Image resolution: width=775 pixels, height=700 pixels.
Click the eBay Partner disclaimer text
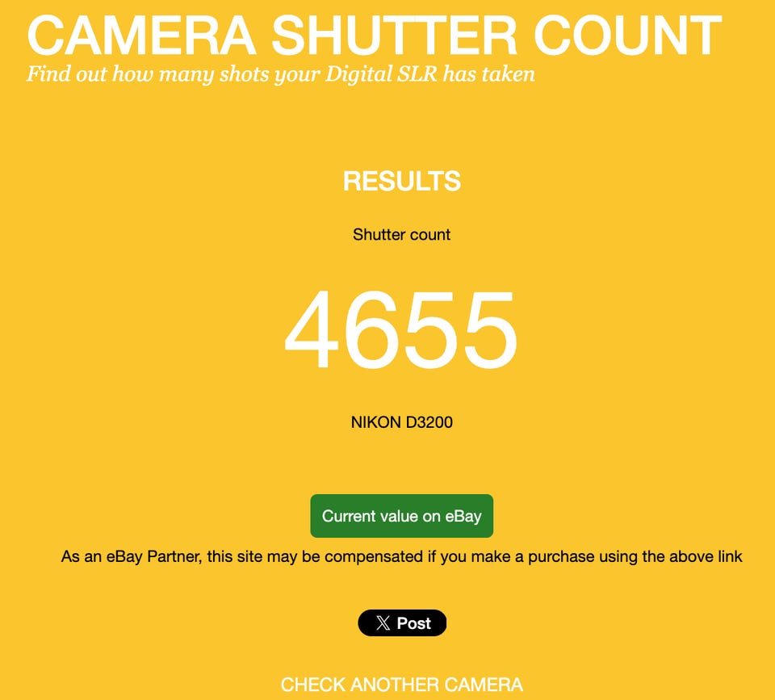coord(402,556)
